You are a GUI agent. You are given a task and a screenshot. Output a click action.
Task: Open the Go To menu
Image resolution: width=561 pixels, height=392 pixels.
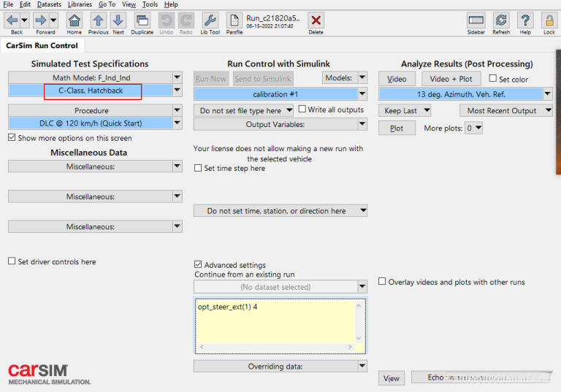(x=107, y=4)
